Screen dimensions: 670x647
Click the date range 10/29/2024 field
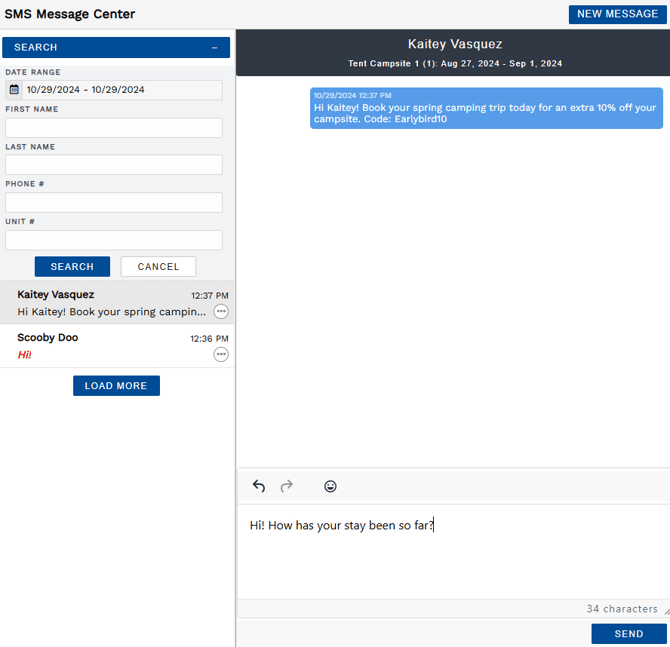[x=122, y=90]
